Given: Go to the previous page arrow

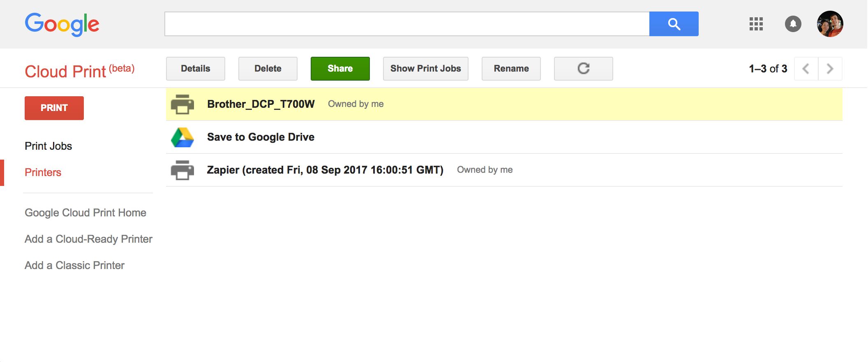Looking at the screenshot, I should (806, 69).
